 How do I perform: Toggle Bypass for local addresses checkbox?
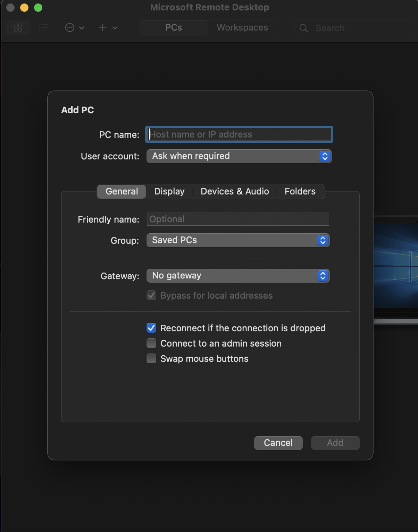pos(151,296)
